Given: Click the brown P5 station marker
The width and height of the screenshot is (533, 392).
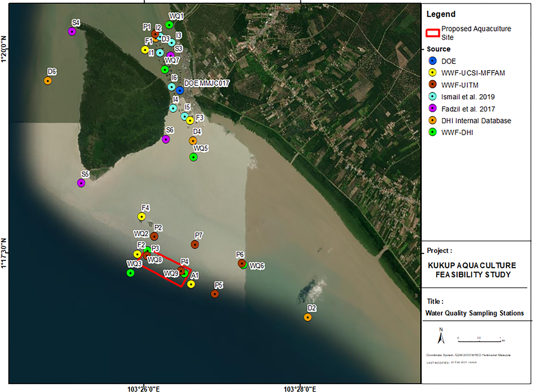Looking at the screenshot, I should click(215, 294).
